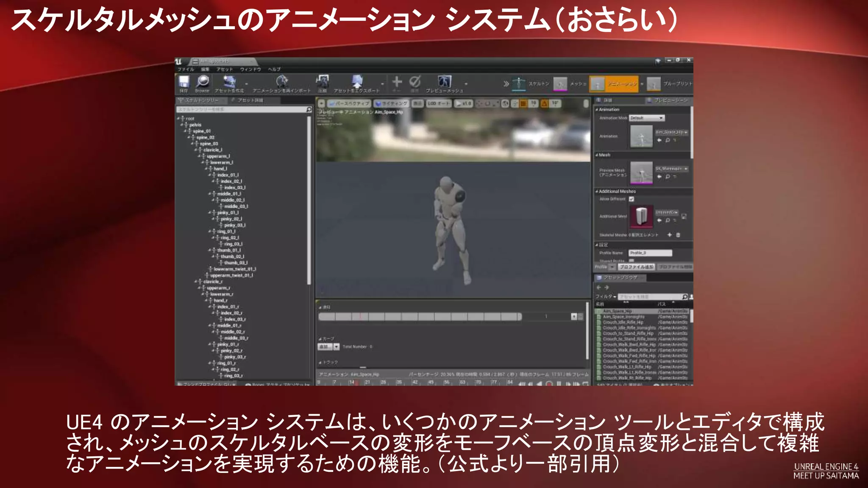Open the Profile dropdown arrow
868x488 pixels.
(612, 267)
